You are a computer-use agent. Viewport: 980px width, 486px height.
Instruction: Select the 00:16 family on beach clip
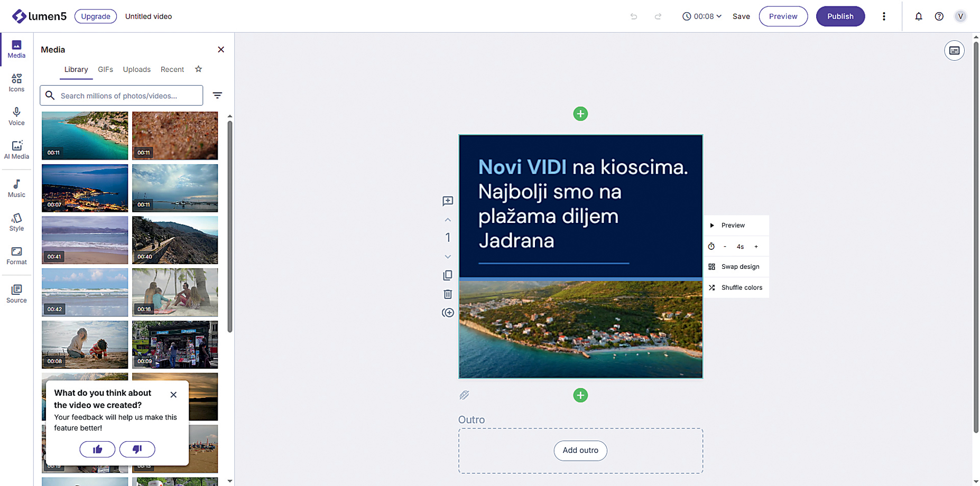pyautogui.click(x=175, y=292)
